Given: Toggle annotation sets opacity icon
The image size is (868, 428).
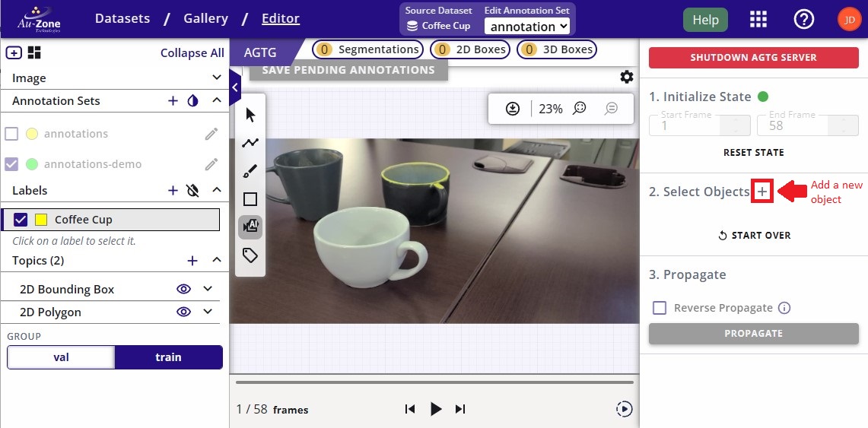Looking at the screenshot, I should pos(192,100).
